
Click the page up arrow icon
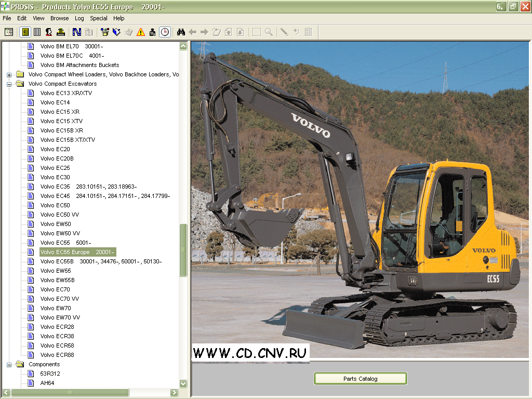[x=229, y=32]
